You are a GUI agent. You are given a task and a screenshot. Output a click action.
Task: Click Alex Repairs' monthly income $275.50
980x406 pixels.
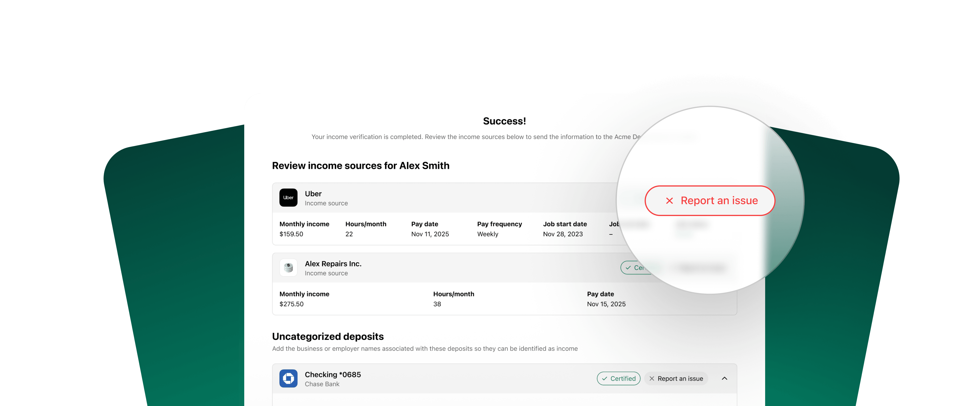point(291,304)
